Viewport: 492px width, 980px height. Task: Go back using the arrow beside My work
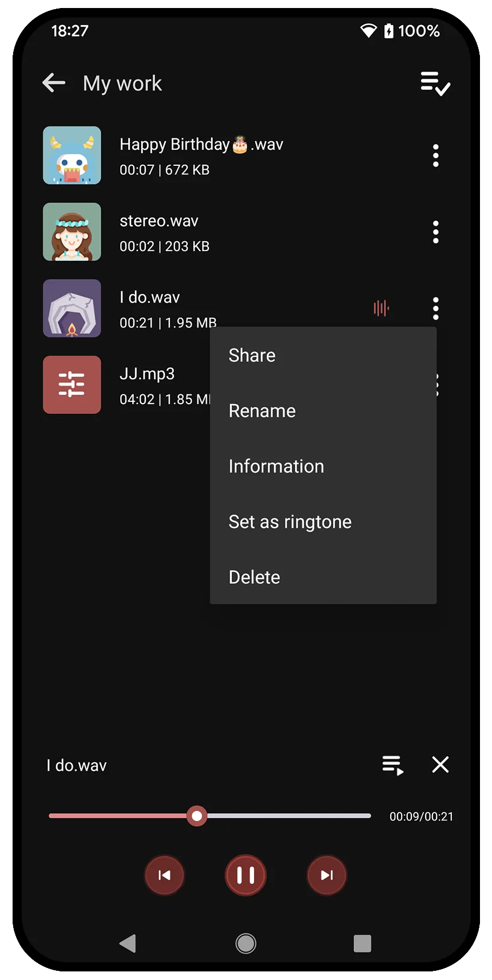(x=54, y=83)
